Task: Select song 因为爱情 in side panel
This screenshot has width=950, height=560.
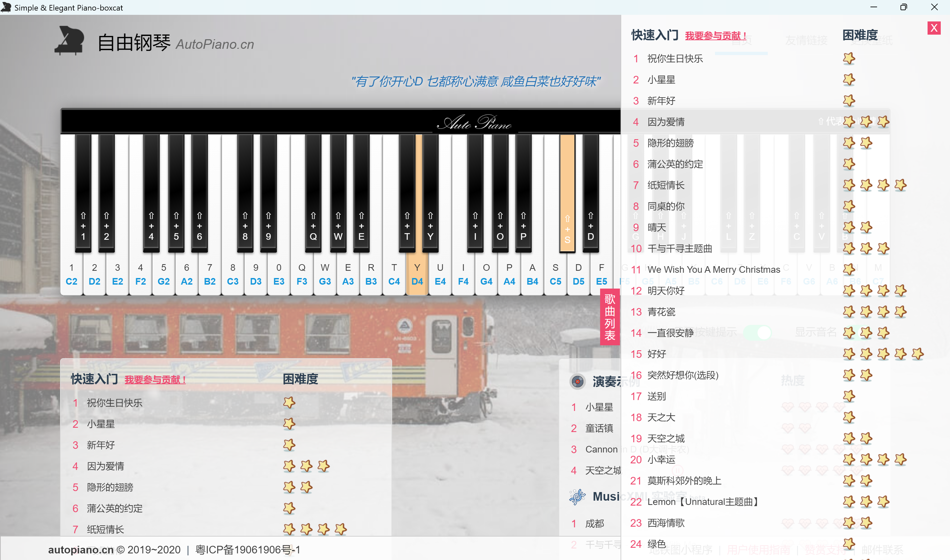Action: pos(666,122)
